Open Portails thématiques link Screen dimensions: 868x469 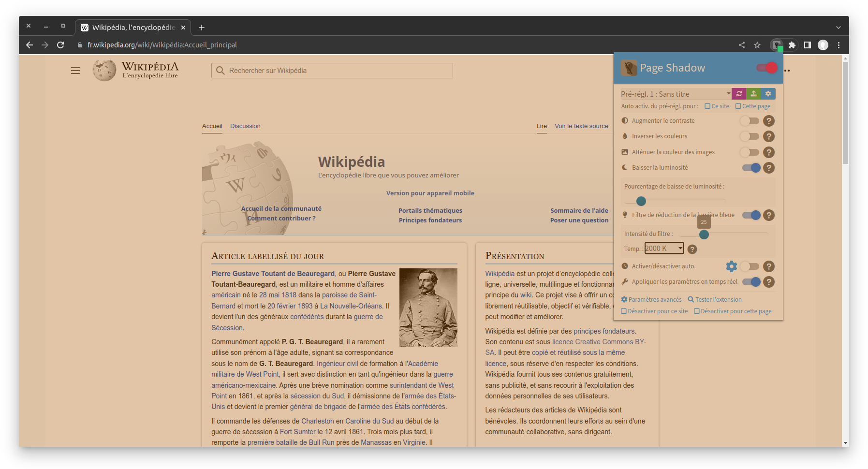[x=430, y=211]
